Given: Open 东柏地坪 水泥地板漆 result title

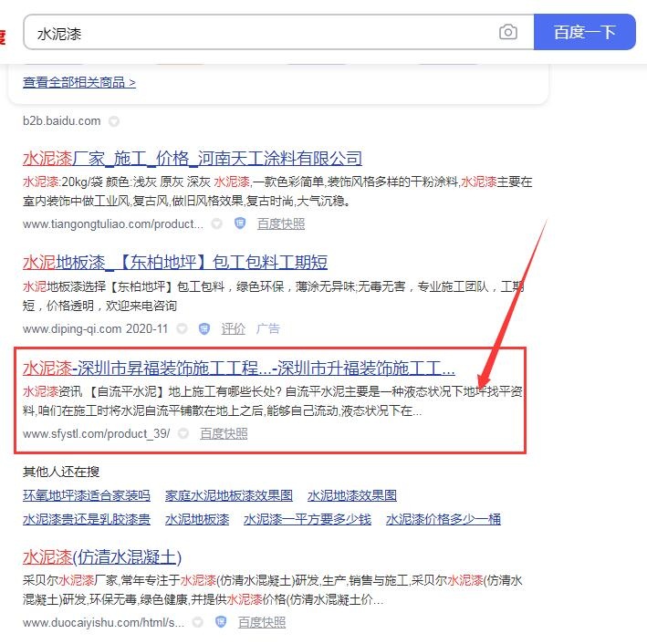Looking at the screenshot, I should (175, 263).
